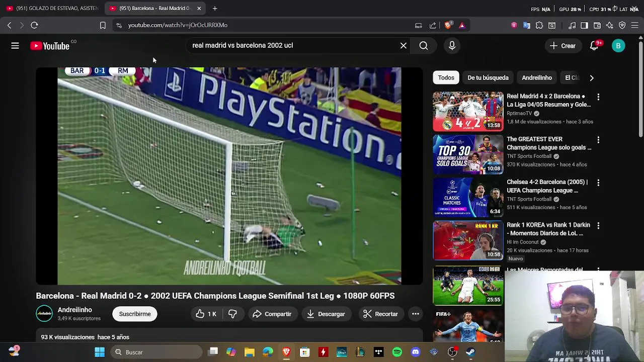
Task: Close the Barcelona - Real Madrid tab
Action: pos(199,9)
